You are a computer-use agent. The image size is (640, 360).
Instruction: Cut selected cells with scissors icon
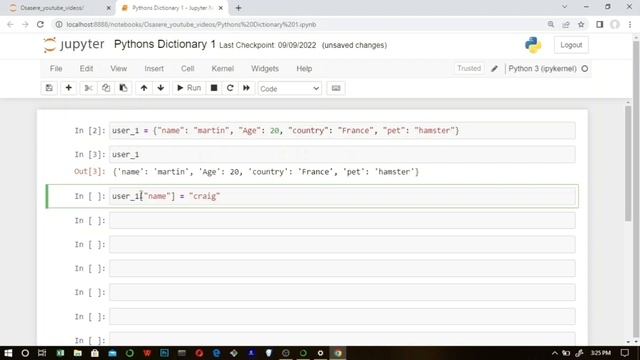tap(89, 88)
